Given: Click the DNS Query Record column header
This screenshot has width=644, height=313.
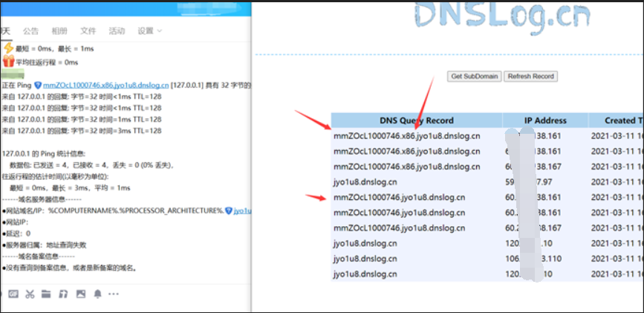Looking at the screenshot, I should tap(416, 120).
